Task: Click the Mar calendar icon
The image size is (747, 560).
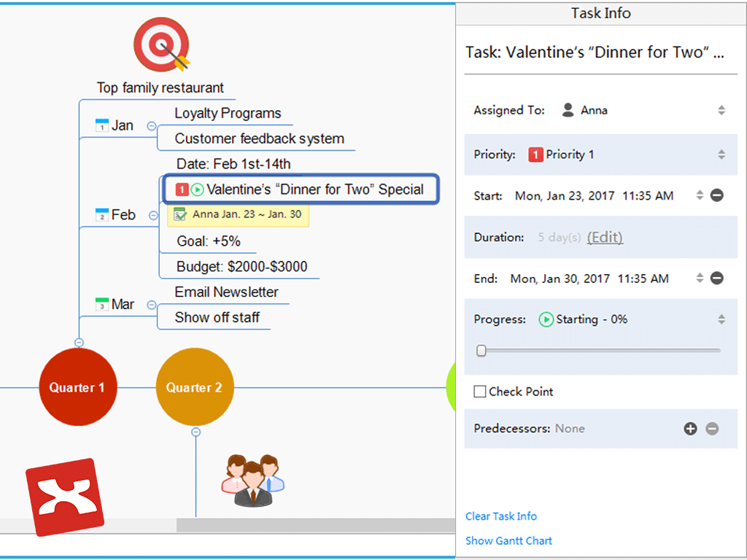Action: tap(102, 304)
